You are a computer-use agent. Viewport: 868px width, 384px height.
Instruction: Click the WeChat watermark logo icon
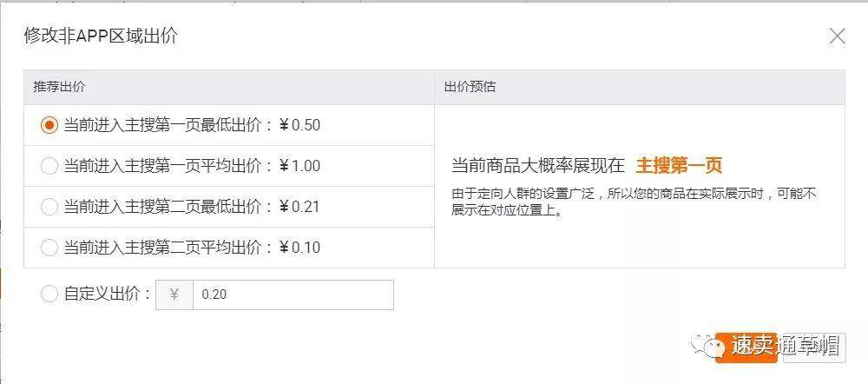click(x=710, y=347)
